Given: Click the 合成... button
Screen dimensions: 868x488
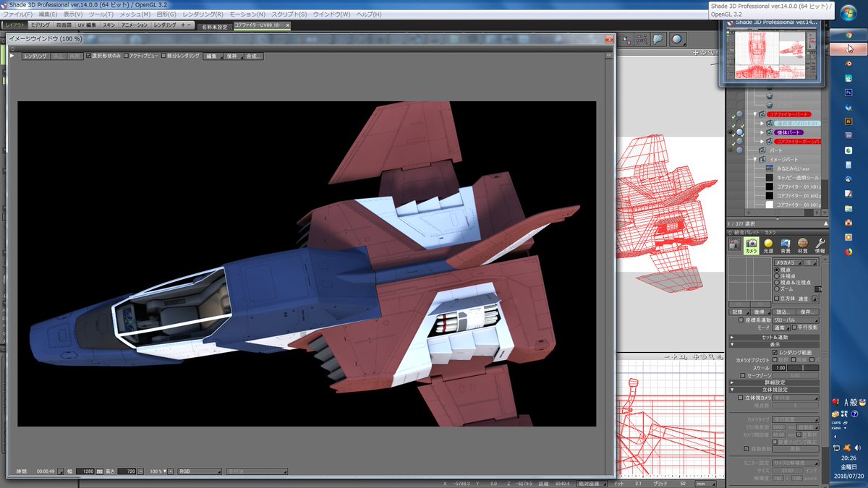Looking at the screenshot, I should tap(253, 56).
